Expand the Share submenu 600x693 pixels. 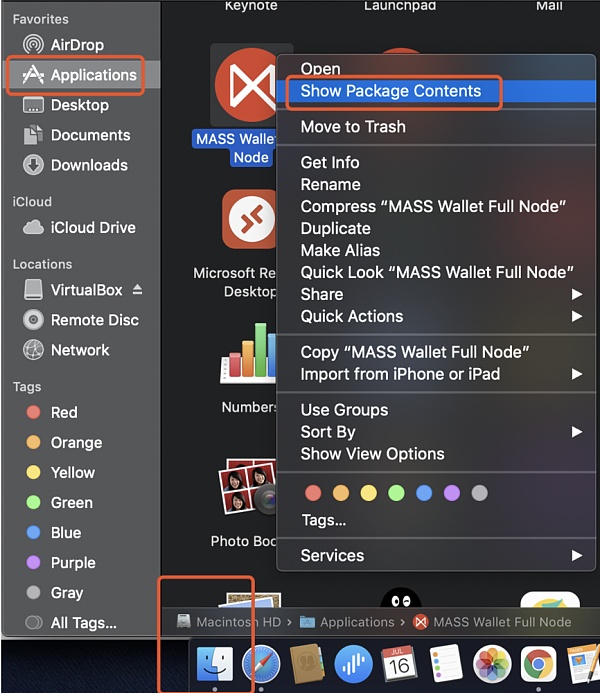(x=576, y=294)
